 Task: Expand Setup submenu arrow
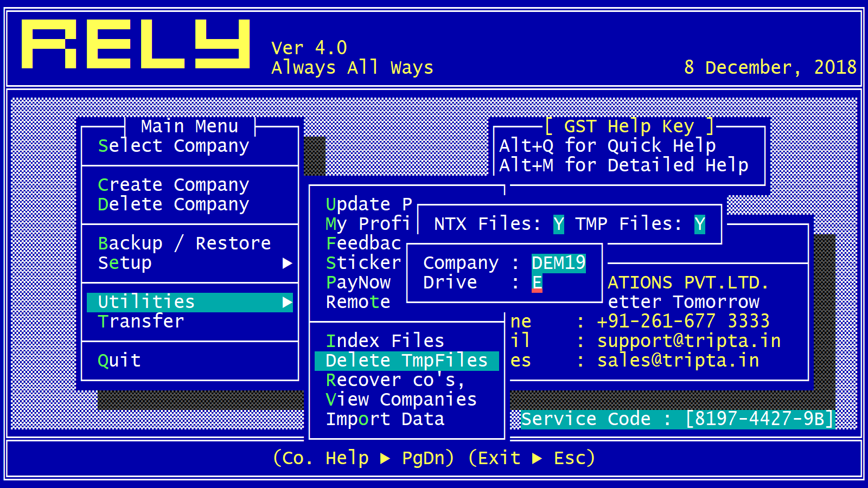pyautogui.click(x=288, y=264)
